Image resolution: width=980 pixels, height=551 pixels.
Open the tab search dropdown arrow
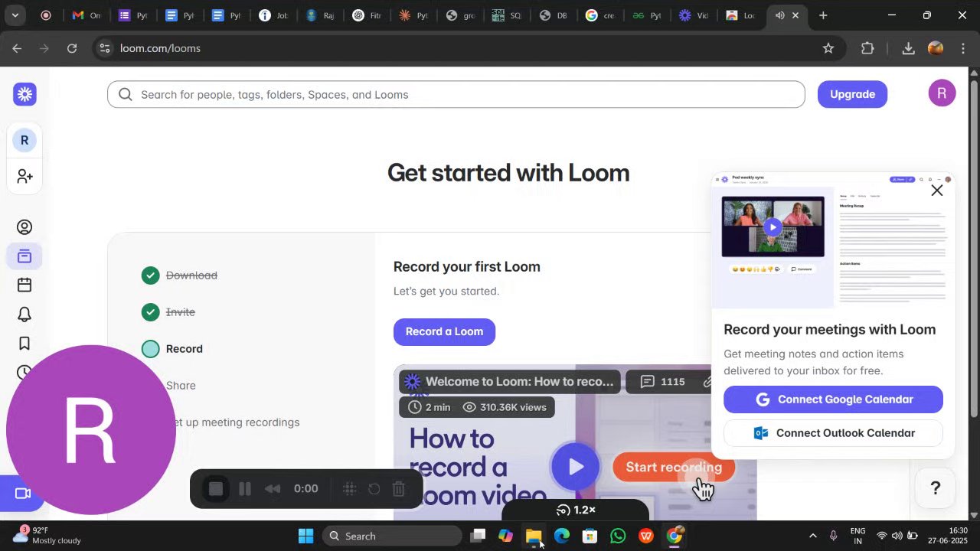pos(15,15)
